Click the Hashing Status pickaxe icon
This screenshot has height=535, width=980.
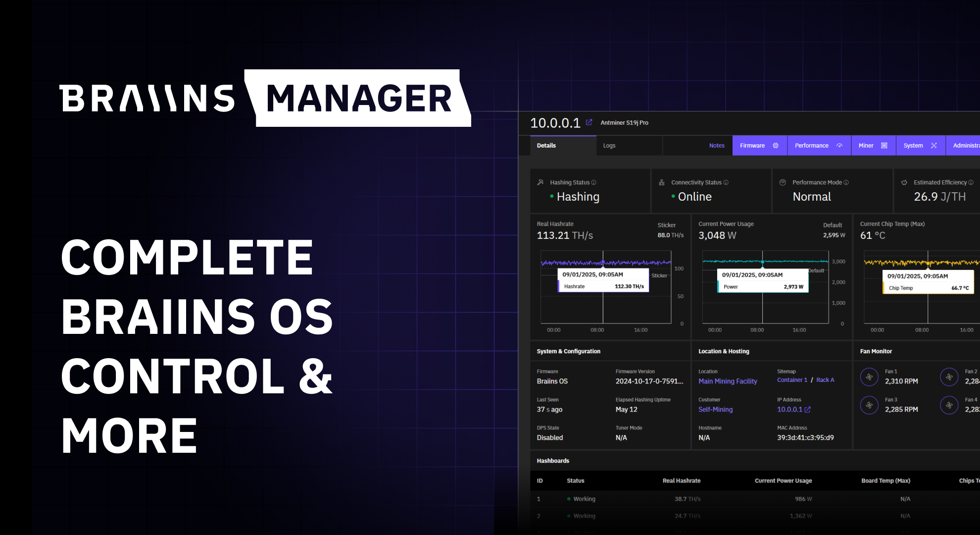click(540, 182)
